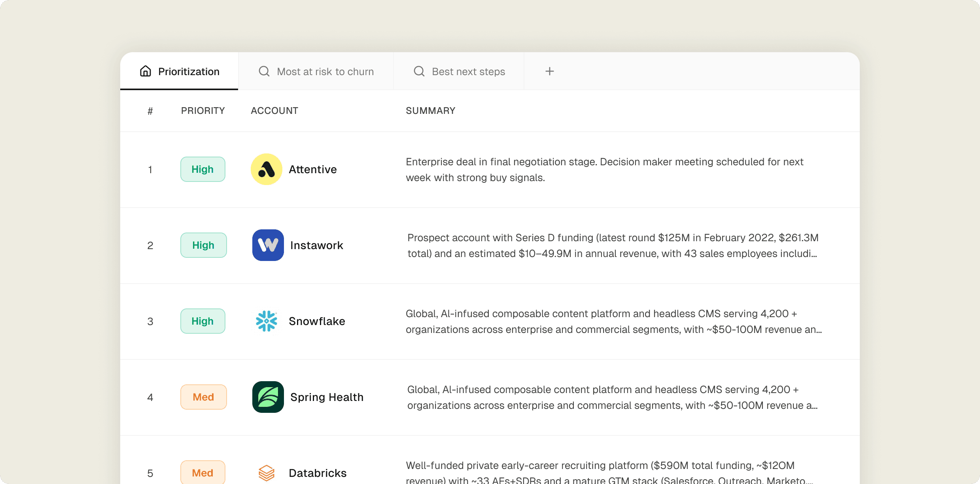Click the home icon on Prioritization tab

[x=146, y=71]
